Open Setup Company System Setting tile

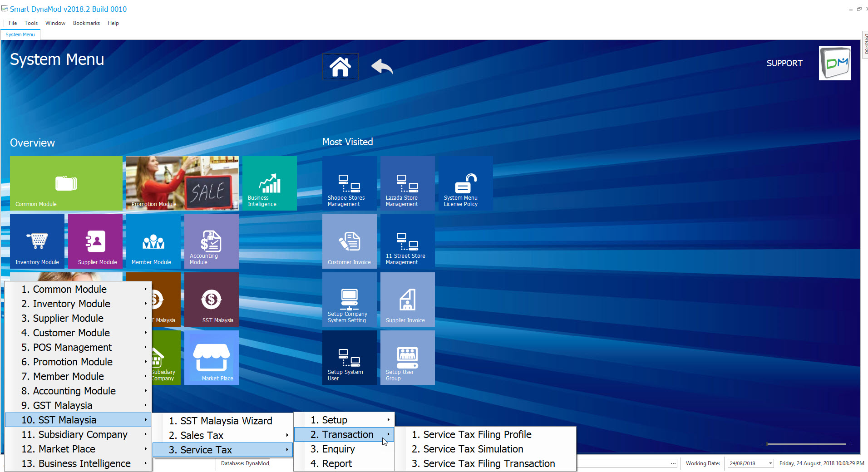coord(350,300)
